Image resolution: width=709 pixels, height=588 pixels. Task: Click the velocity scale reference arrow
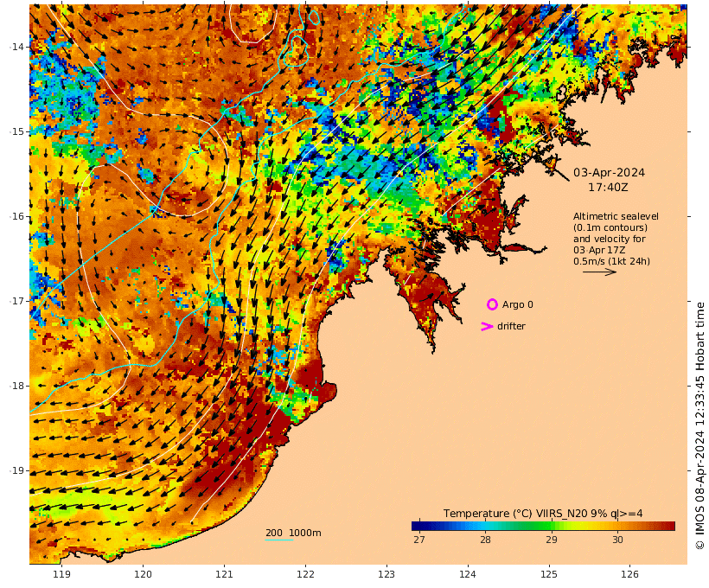599,272
